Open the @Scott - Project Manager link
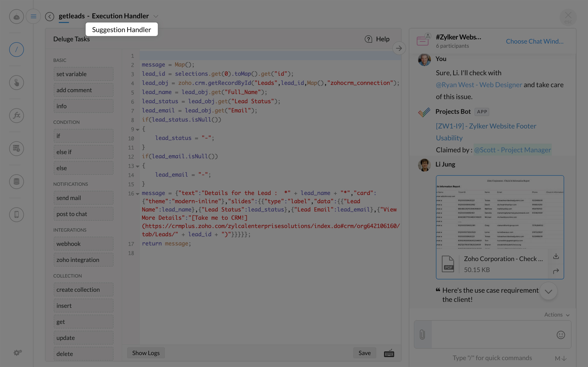 [512, 150]
